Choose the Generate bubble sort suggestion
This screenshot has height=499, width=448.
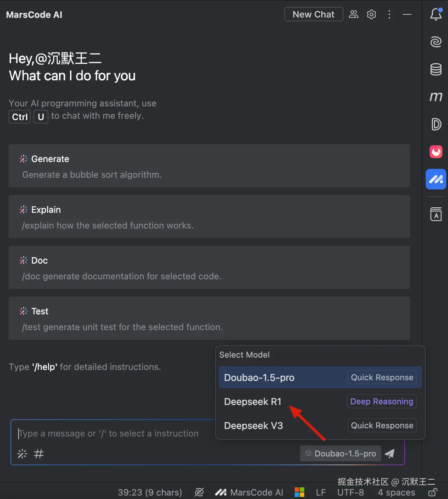[209, 166]
